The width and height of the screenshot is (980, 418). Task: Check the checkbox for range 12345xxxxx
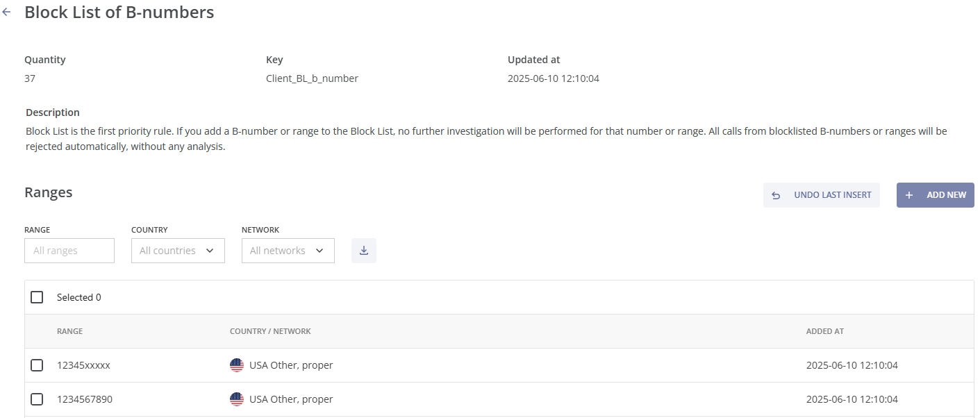pos(37,365)
